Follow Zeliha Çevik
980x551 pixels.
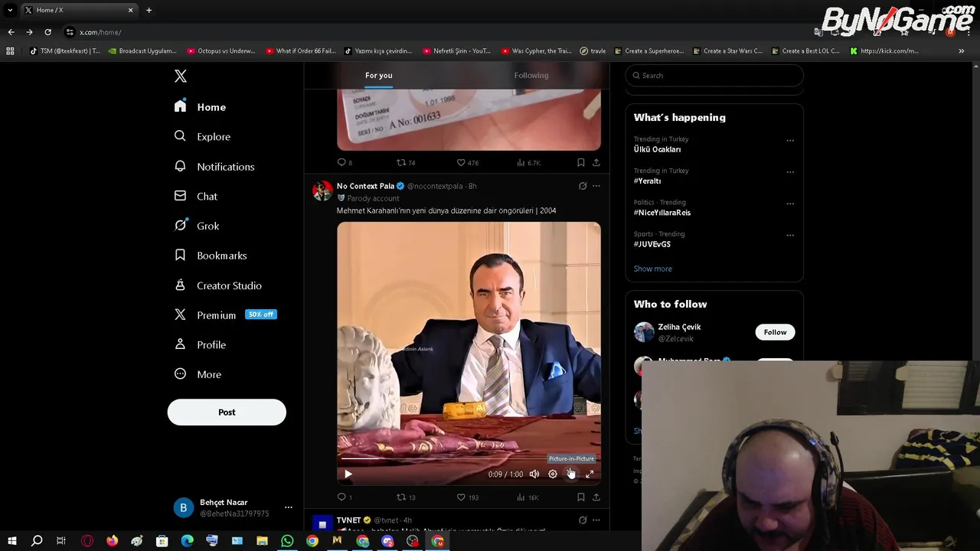coord(775,332)
